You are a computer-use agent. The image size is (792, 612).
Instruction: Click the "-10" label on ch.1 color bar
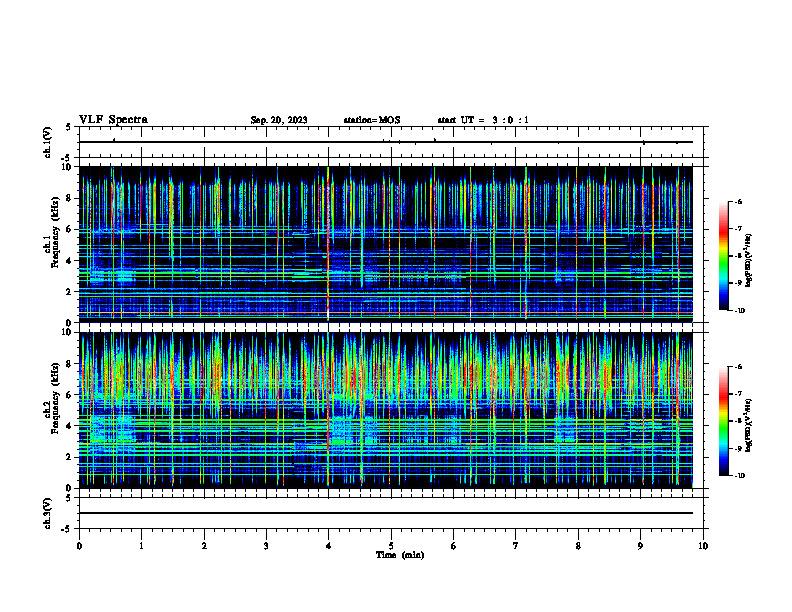(x=739, y=310)
